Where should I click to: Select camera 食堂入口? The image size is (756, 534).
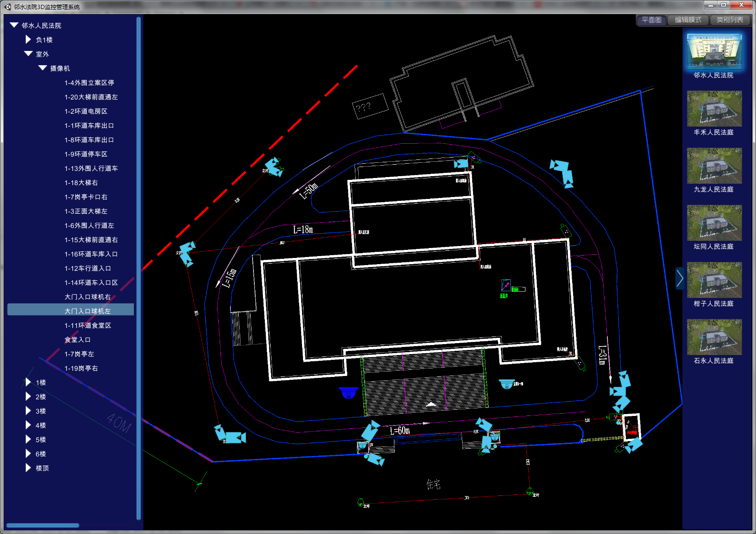point(77,340)
